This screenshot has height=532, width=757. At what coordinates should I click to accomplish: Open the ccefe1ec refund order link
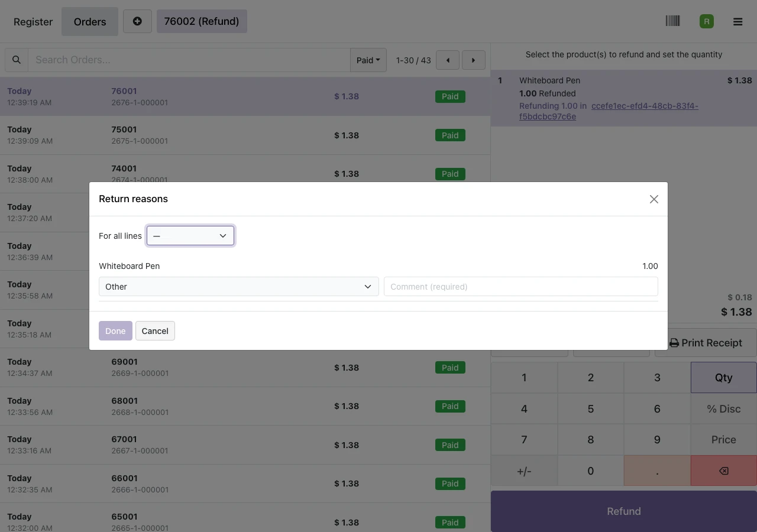[609, 111]
